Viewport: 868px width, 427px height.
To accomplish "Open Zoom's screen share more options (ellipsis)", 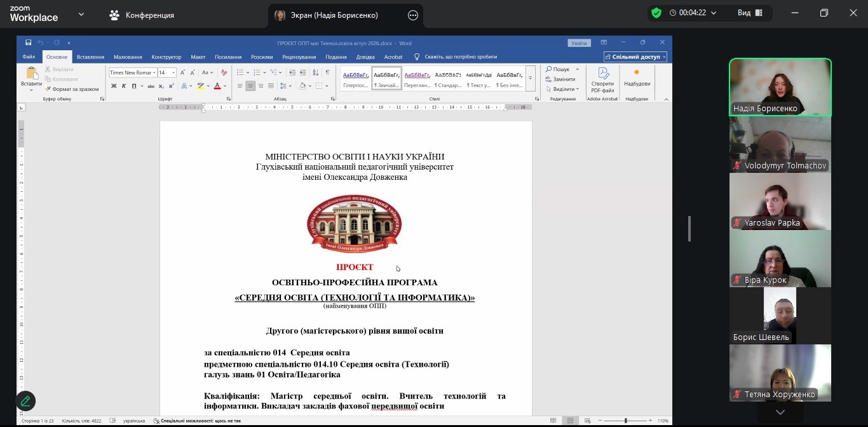I will tap(413, 15).
